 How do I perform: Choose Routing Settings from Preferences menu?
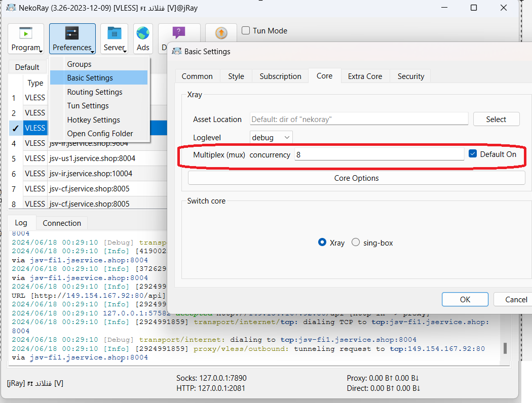tap(95, 92)
